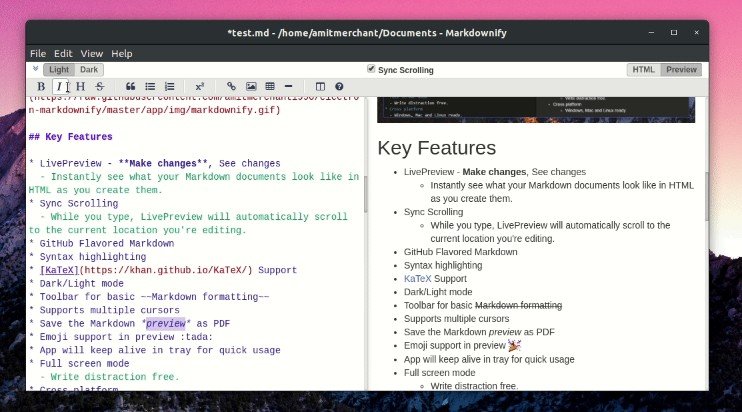Click the 'Key Features' heading in preview
Viewport: 742px width, 412px height.
point(436,148)
